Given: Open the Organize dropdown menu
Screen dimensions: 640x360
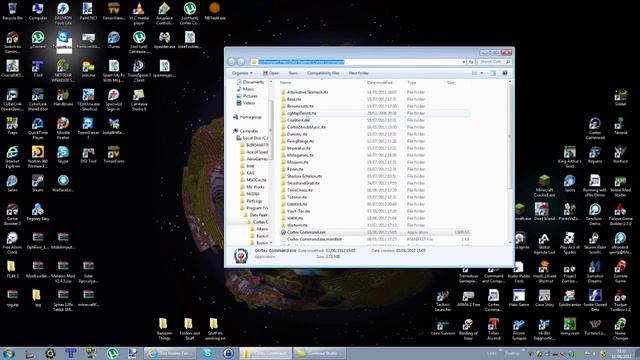Looking at the screenshot, I should coord(242,73).
